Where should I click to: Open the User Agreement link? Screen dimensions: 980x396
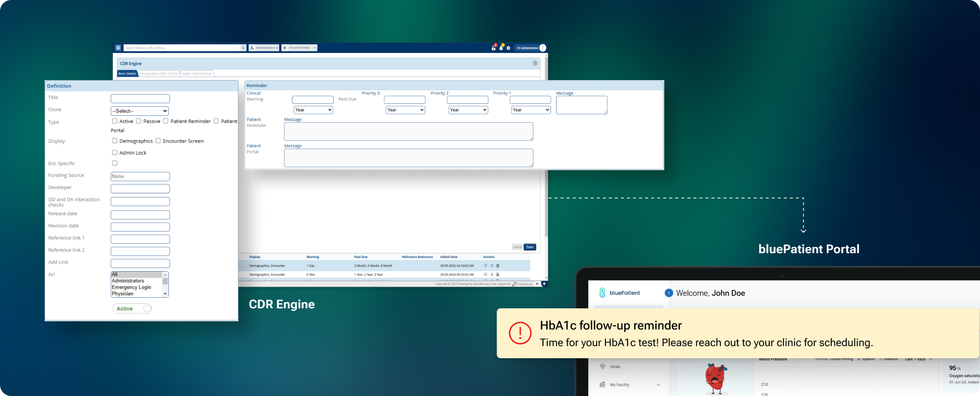coord(501,284)
